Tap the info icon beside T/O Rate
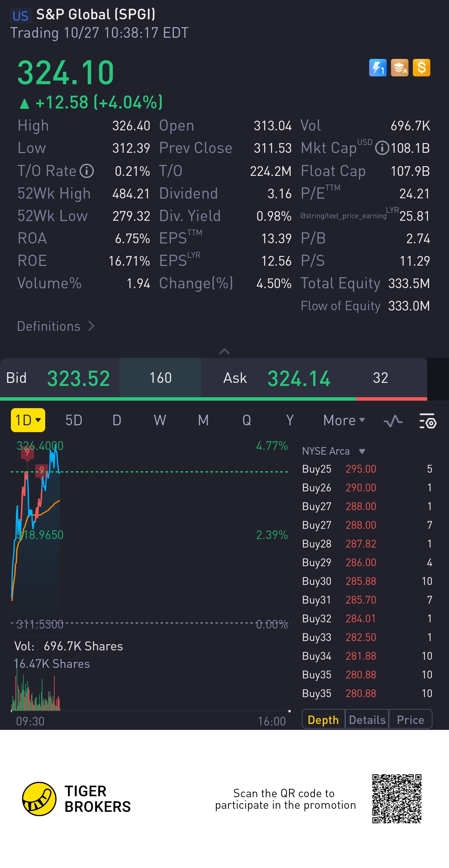 87,171
